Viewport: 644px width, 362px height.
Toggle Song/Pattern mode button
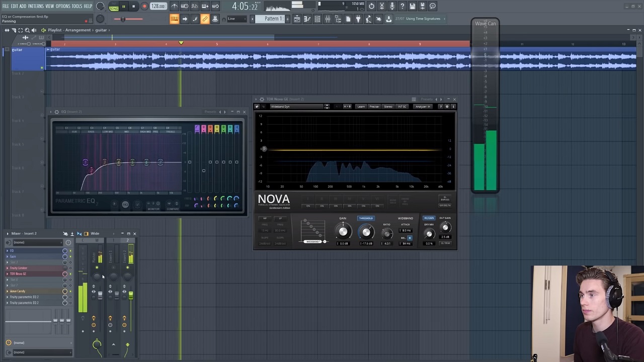click(x=114, y=7)
